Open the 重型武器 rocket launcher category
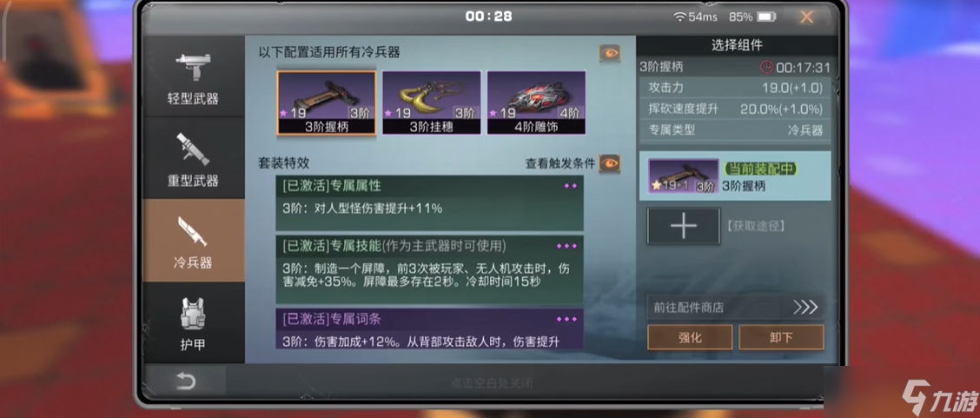The width and height of the screenshot is (980, 418). click(193, 158)
